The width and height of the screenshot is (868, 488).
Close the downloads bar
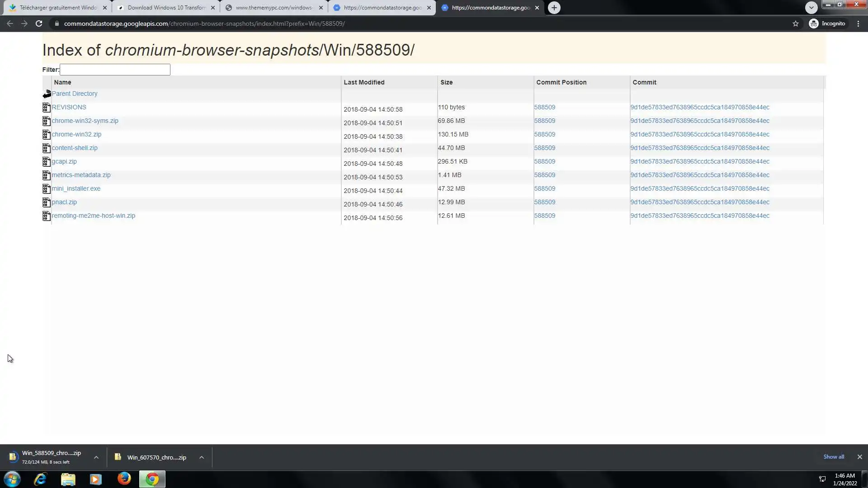(x=859, y=457)
